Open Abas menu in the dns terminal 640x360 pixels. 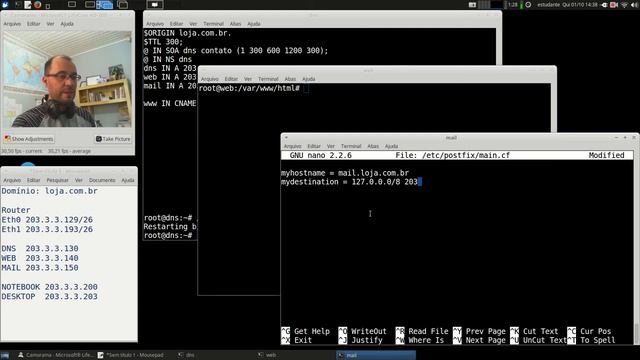coord(236,24)
